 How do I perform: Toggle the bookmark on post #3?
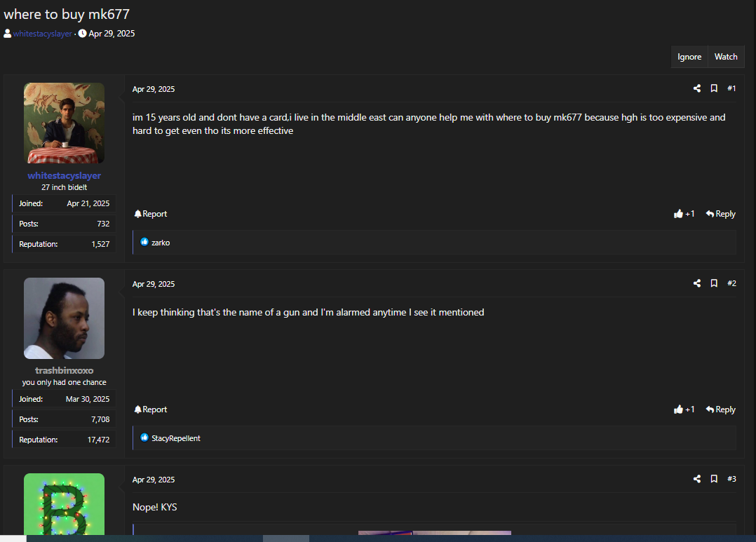pos(714,479)
